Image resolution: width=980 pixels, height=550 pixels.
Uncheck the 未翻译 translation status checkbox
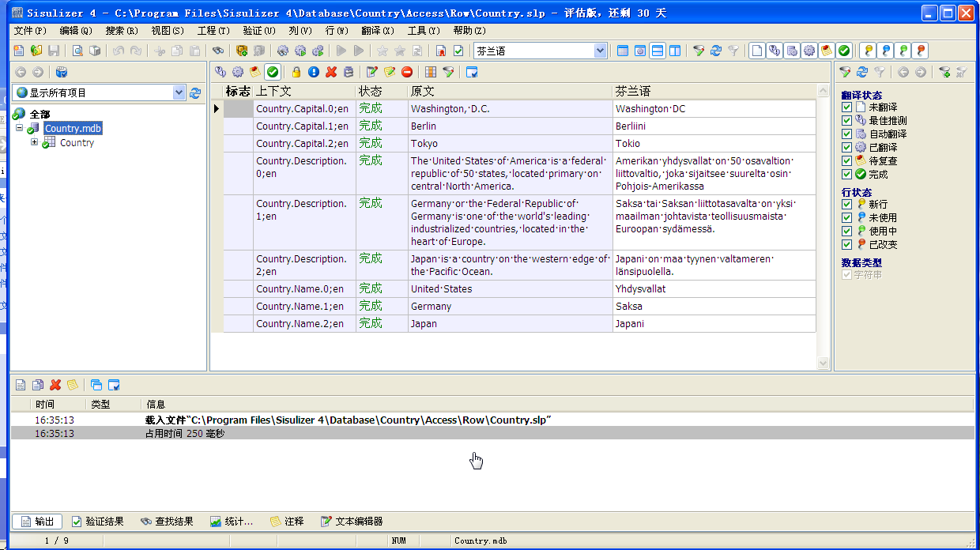tap(847, 107)
